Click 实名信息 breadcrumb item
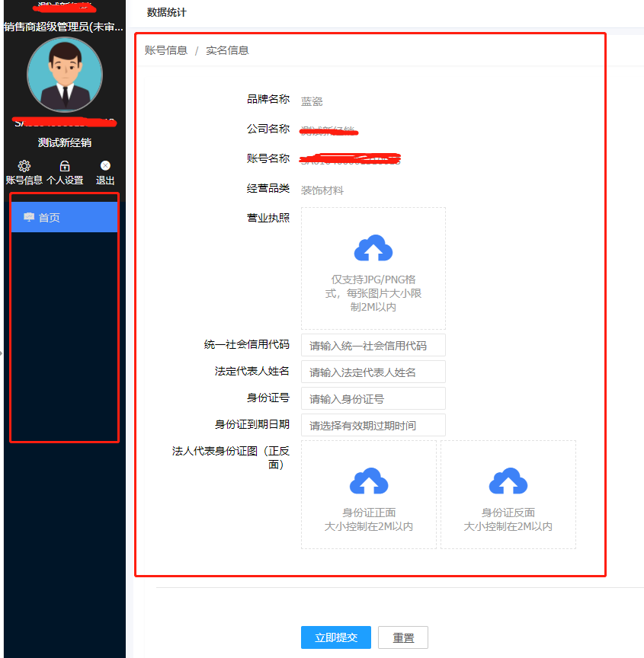 point(228,51)
